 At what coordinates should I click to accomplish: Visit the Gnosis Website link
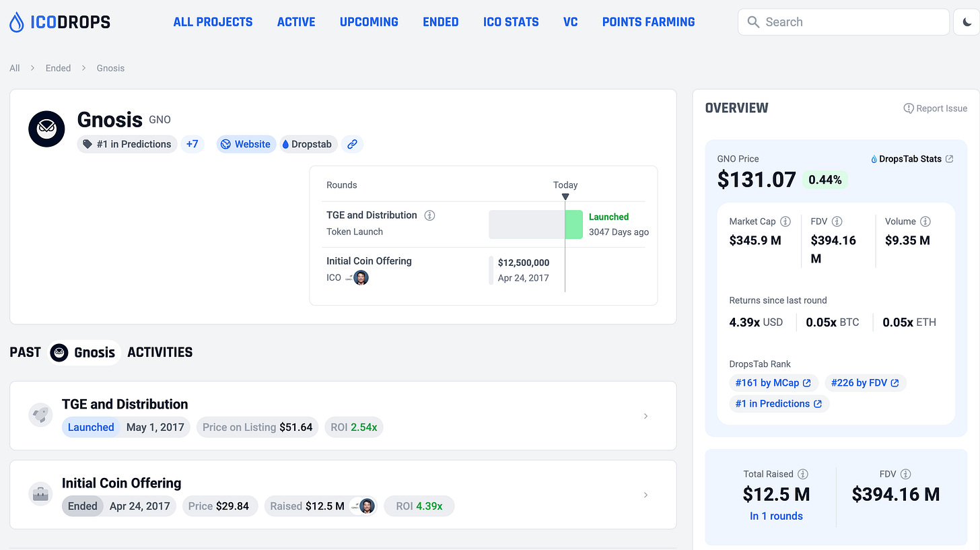pos(246,144)
